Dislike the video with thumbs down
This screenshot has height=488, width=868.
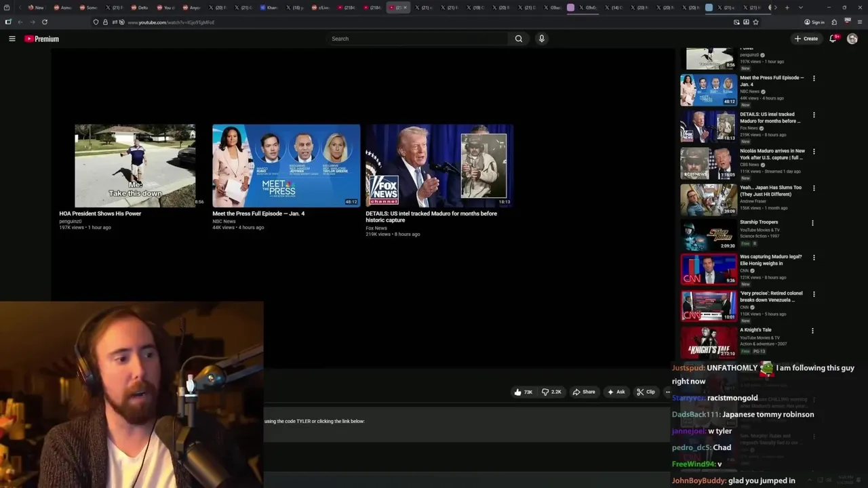pyautogui.click(x=551, y=392)
